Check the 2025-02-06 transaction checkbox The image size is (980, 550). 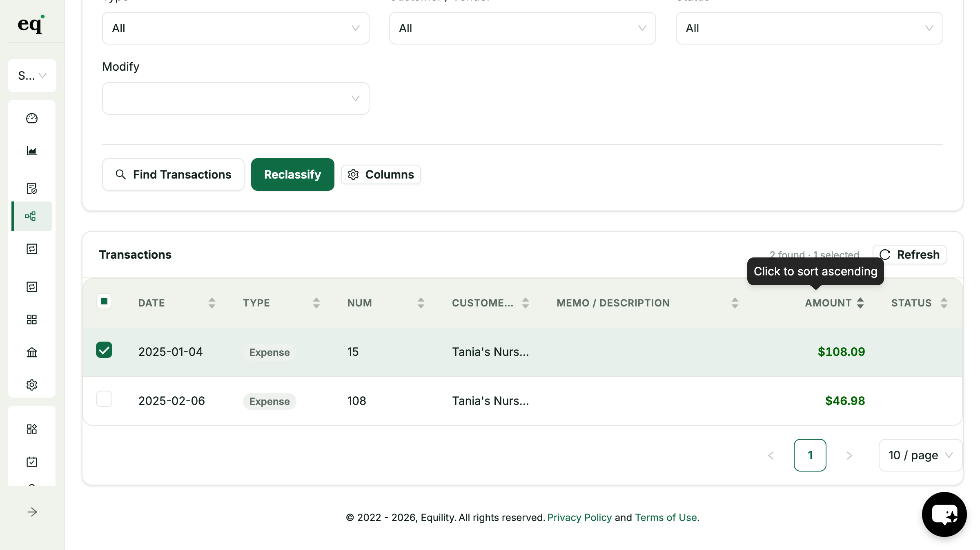[104, 399]
